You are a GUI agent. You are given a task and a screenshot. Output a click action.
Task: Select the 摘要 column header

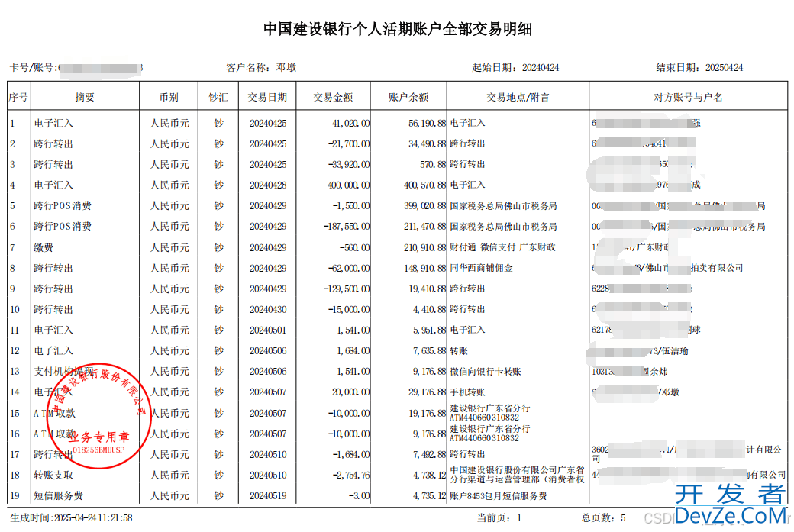[x=85, y=97]
